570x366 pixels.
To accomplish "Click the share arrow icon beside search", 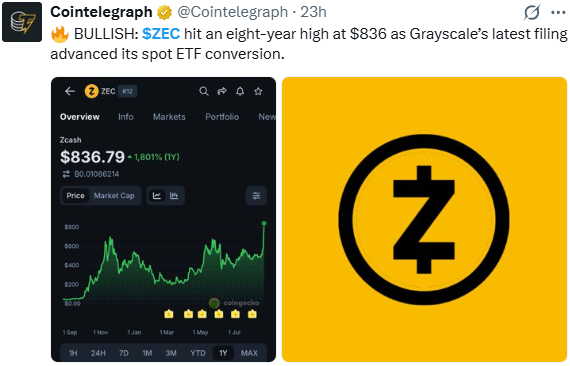I will pyautogui.click(x=222, y=91).
